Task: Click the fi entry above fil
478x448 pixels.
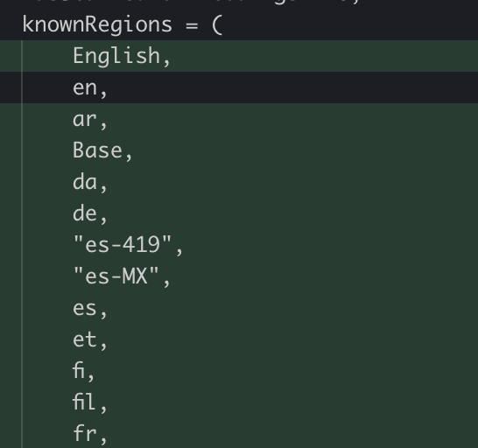Action: coord(79,370)
